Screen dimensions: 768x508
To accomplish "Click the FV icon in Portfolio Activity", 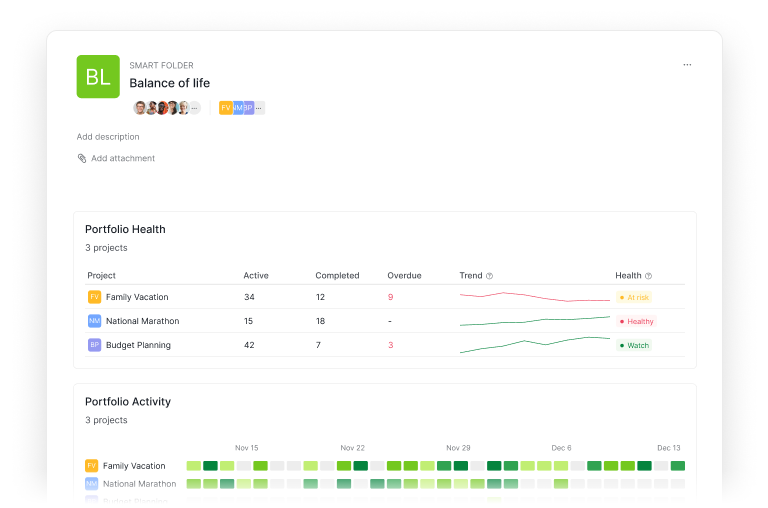I will coord(92,465).
